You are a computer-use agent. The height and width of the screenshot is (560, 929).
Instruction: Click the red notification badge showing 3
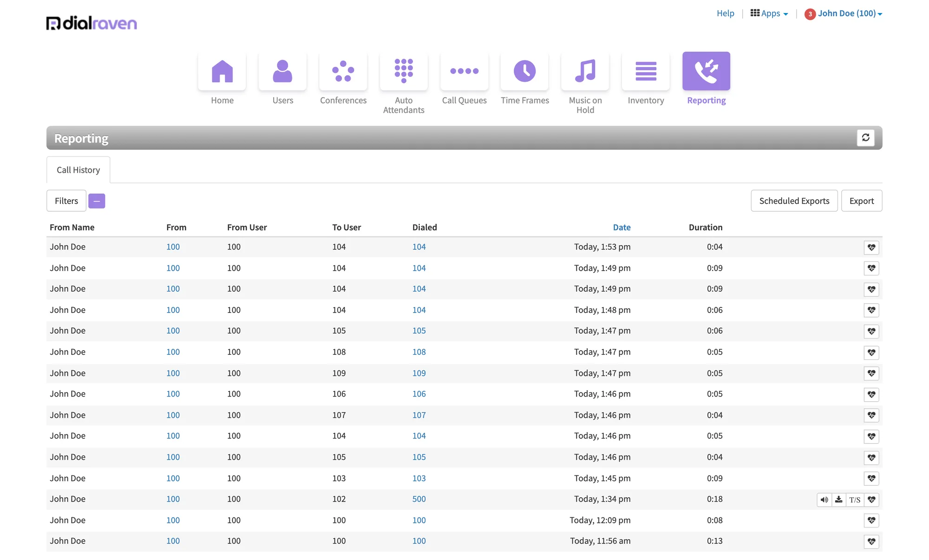point(810,14)
